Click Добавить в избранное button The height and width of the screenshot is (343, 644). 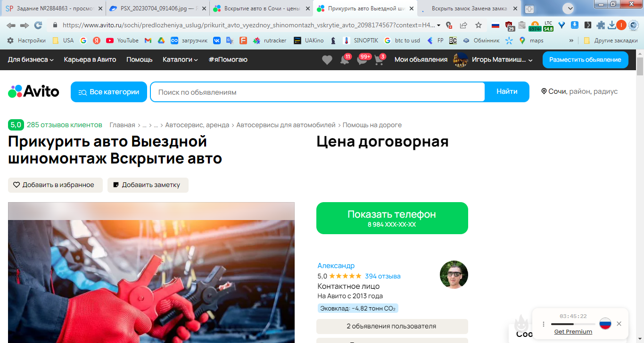[x=55, y=185]
